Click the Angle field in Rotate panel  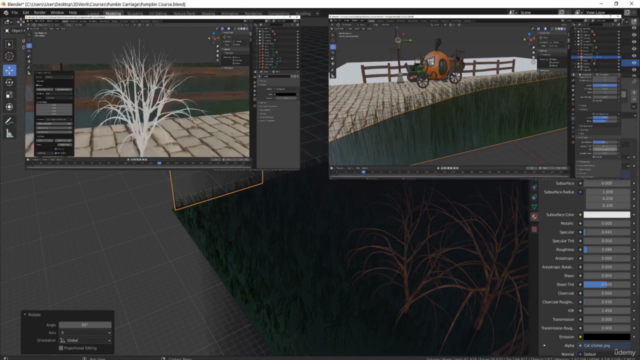(x=85, y=325)
